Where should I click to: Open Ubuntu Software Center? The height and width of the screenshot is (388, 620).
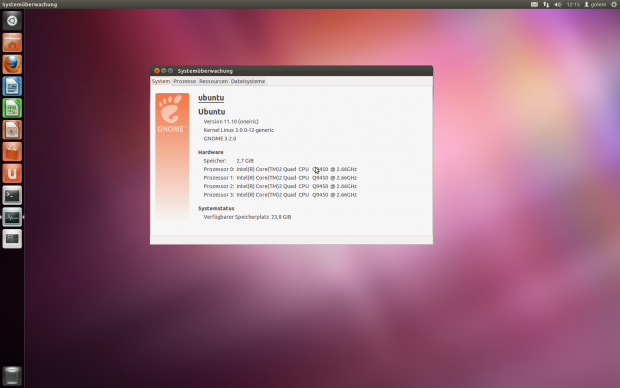[12, 151]
